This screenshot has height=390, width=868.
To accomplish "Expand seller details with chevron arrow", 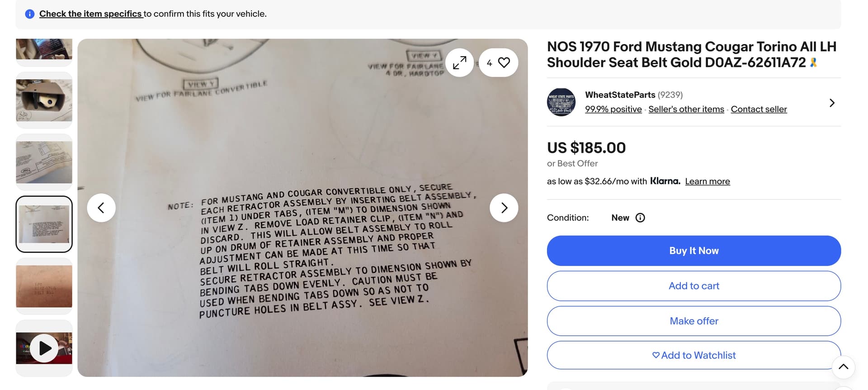I will 832,103.
